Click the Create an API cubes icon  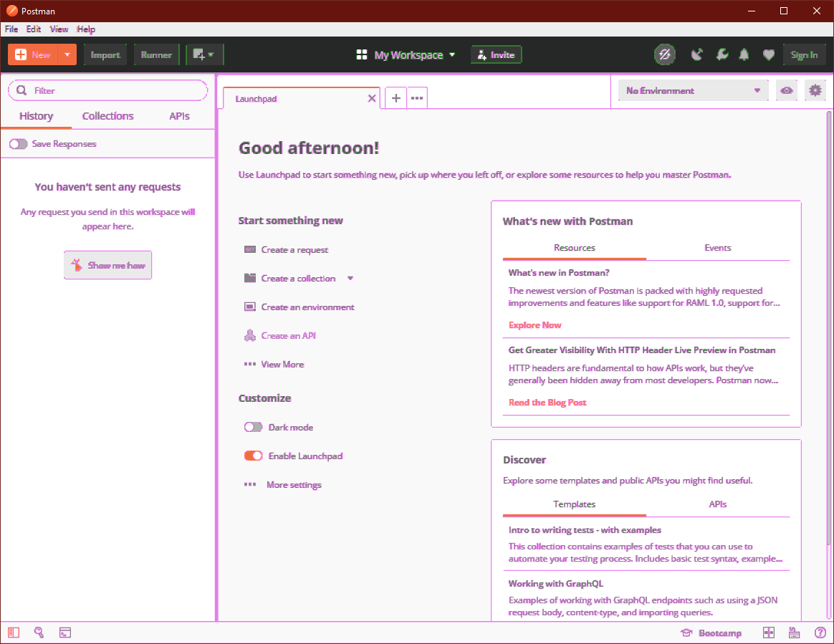click(x=250, y=335)
